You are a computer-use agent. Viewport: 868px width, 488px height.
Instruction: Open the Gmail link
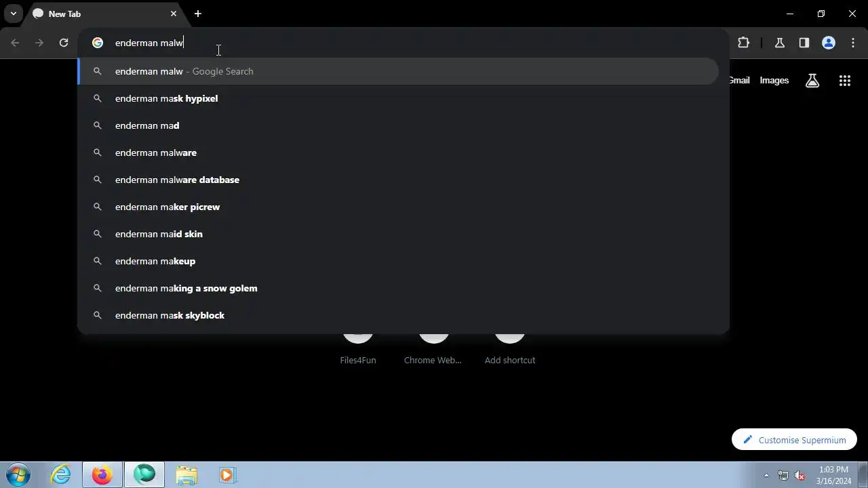[739, 80]
